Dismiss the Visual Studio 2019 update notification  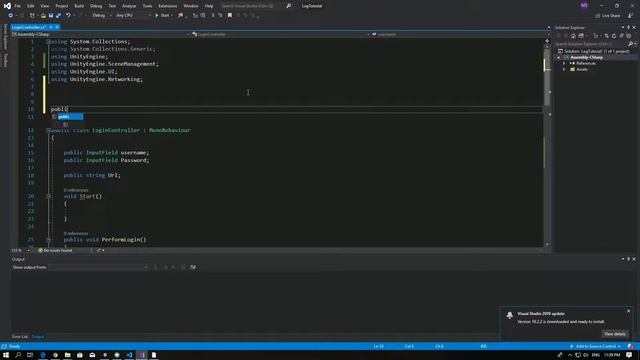[629, 311]
